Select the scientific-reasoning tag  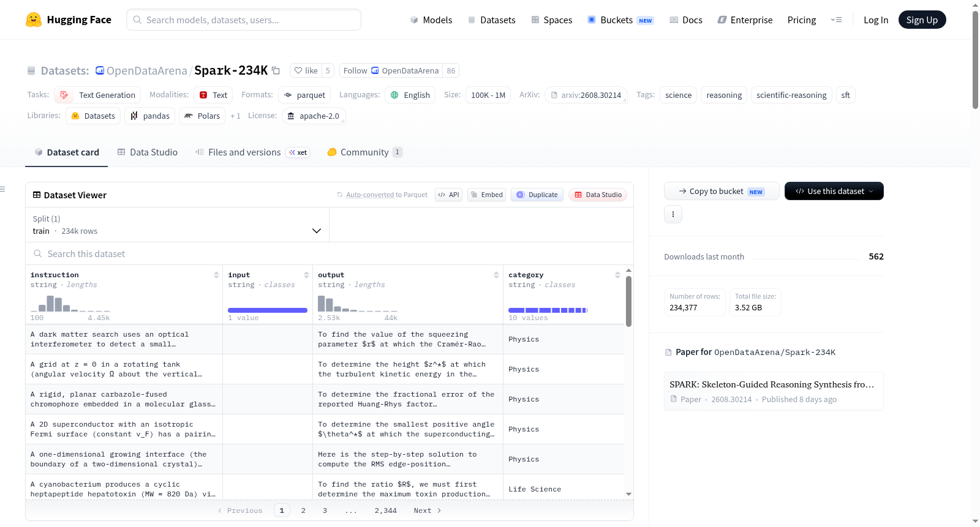tap(791, 95)
